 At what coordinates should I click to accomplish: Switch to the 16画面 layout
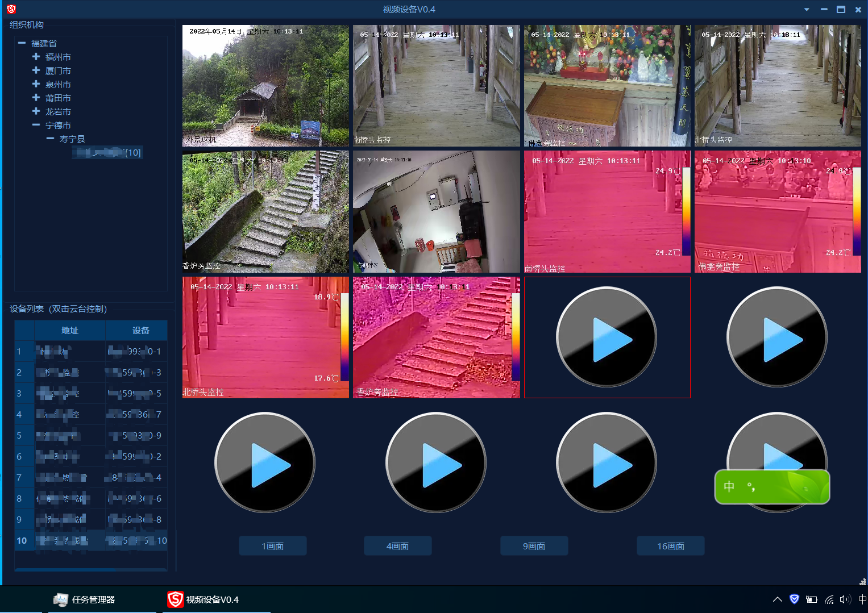(x=671, y=545)
